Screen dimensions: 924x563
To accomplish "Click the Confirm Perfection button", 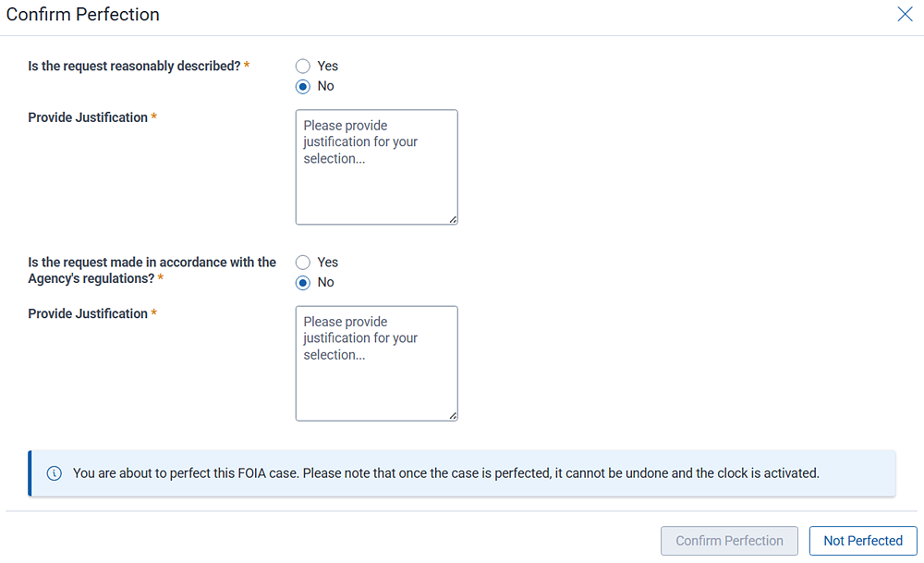I will pos(729,540).
